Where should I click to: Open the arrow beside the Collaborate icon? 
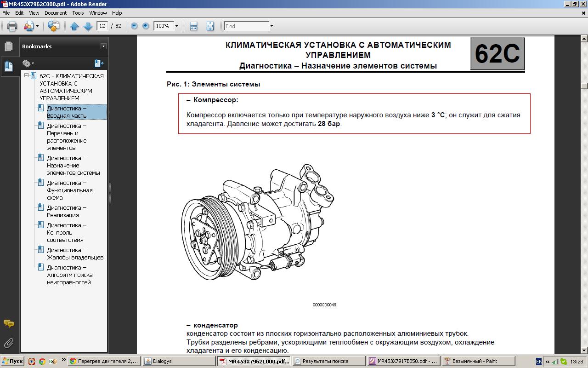[x=37, y=26]
